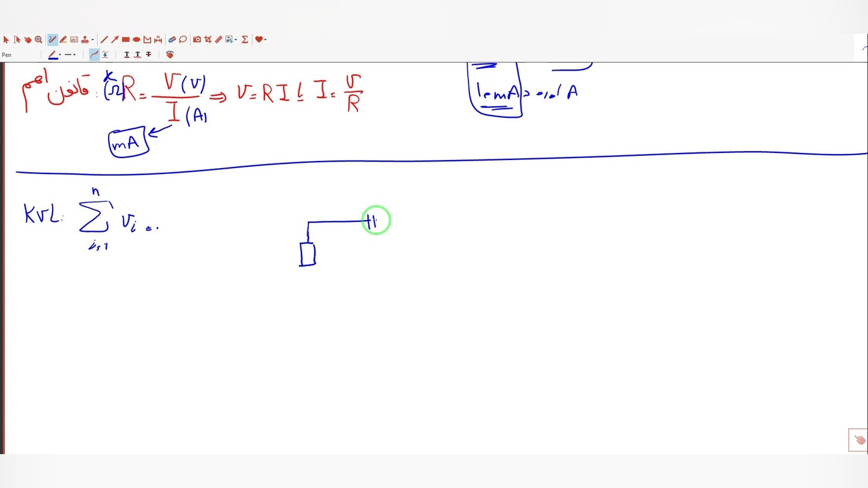Select the highlighter tool
The height and width of the screenshot is (488, 868).
63,40
